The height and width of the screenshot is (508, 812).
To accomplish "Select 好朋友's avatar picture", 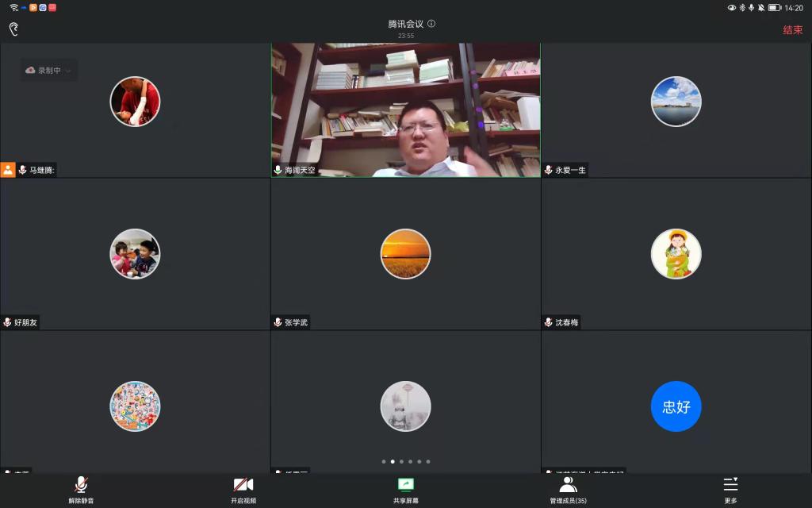I will point(135,254).
